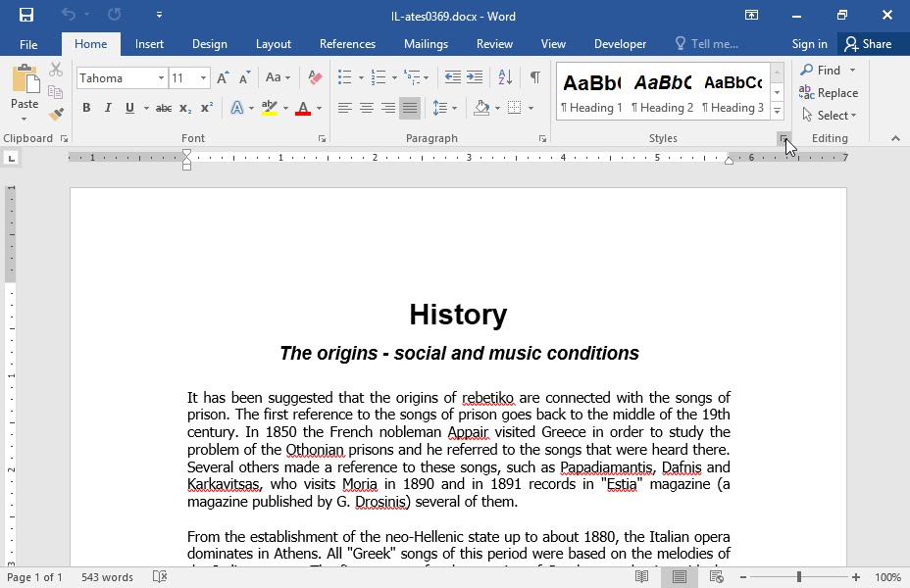This screenshot has width=910, height=588.
Task: Align text left
Action: [345, 108]
